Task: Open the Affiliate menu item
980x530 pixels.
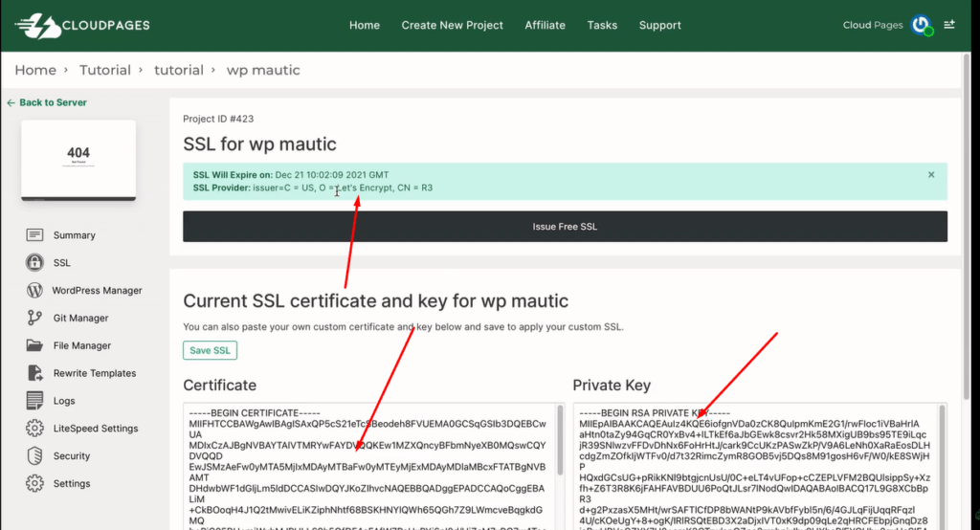Action: (x=545, y=25)
